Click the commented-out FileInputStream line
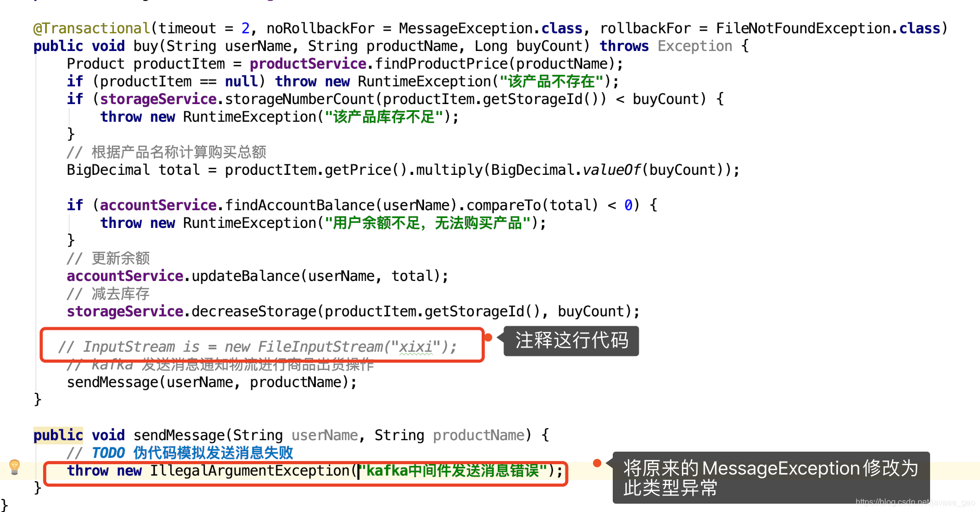Image resolution: width=980 pixels, height=512 pixels. tap(257, 347)
